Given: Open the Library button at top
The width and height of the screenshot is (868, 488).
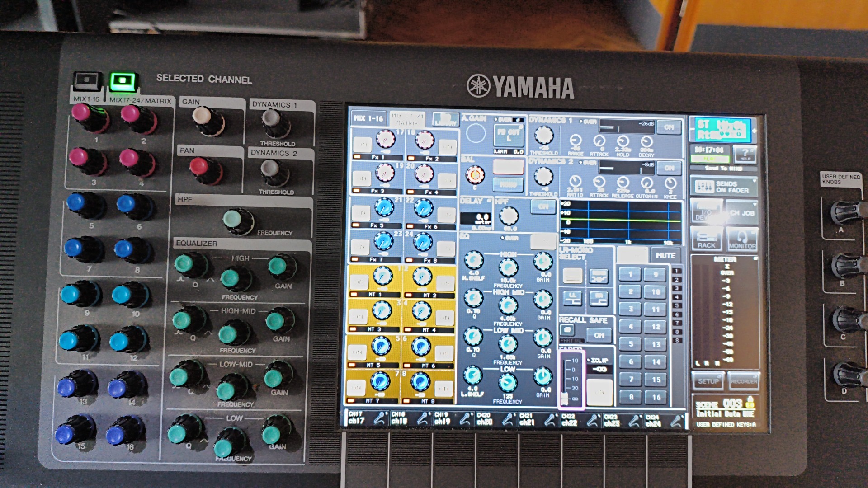Looking at the screenshot, I should 445,119.
